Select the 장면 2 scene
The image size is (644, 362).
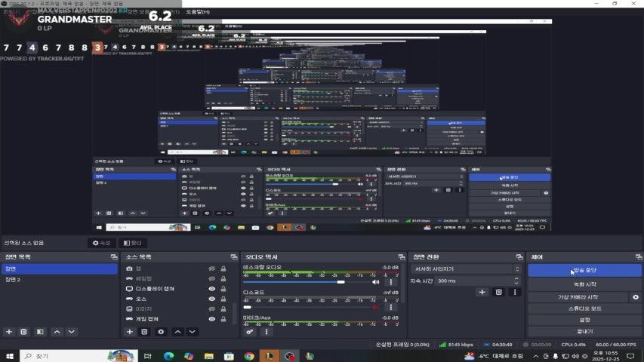[59, 280]
